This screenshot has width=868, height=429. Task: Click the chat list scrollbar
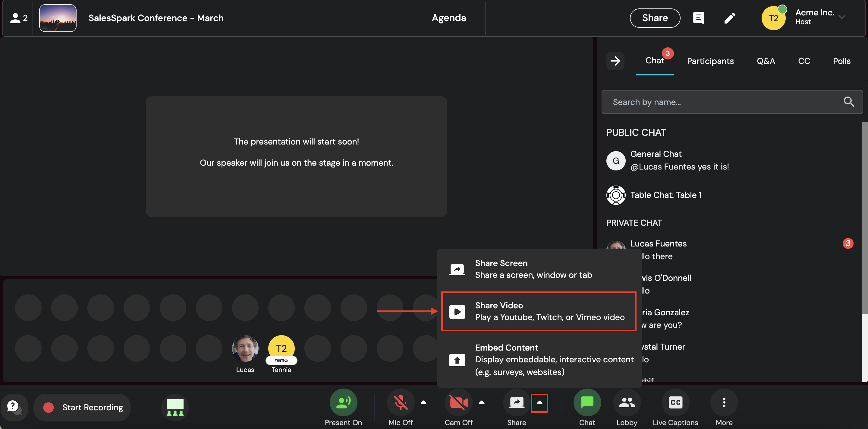[x=864, y=218]
